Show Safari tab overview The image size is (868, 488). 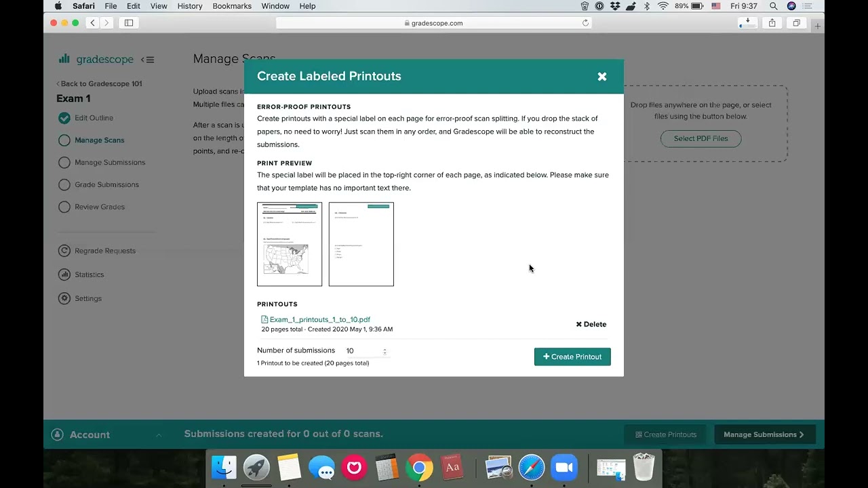pyautogui.click(x=796, y=23)
